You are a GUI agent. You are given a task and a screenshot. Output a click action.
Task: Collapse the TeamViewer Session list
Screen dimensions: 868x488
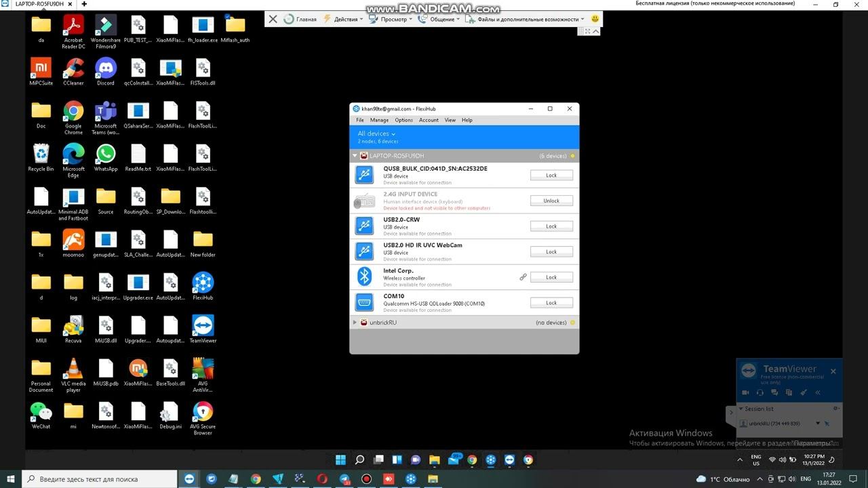pos(741,409)
